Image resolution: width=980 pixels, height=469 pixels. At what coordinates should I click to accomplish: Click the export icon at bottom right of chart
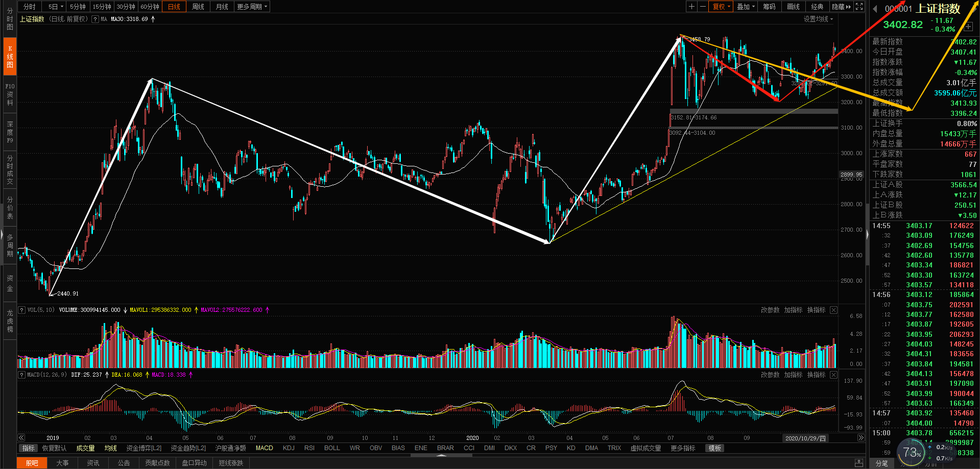pos(859,463)
